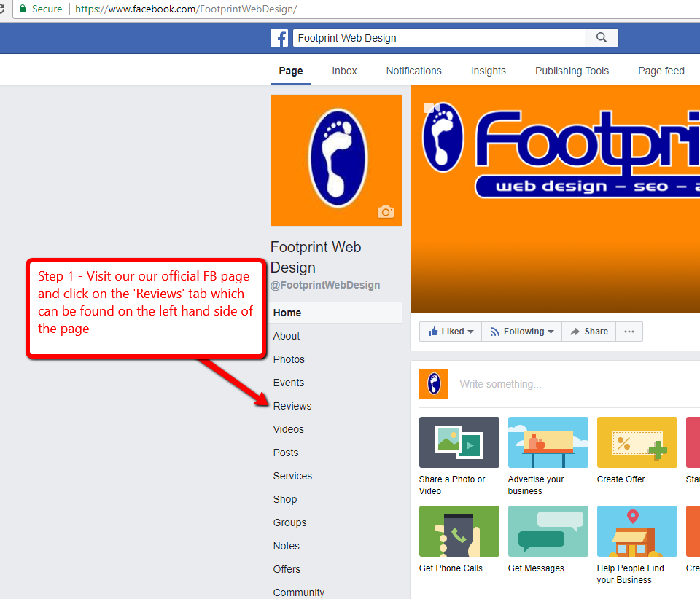Open the camera icon on the profile picture
The image size is (700, 599).
[386, 212]
